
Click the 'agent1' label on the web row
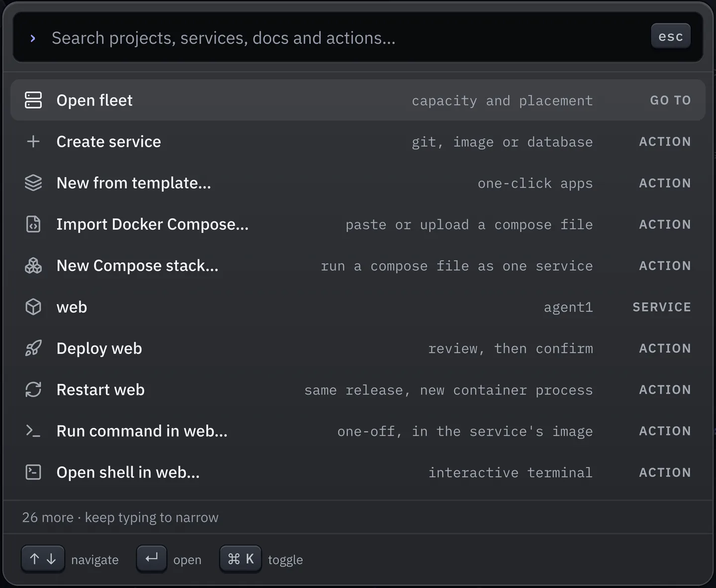(x=568, y=307)
